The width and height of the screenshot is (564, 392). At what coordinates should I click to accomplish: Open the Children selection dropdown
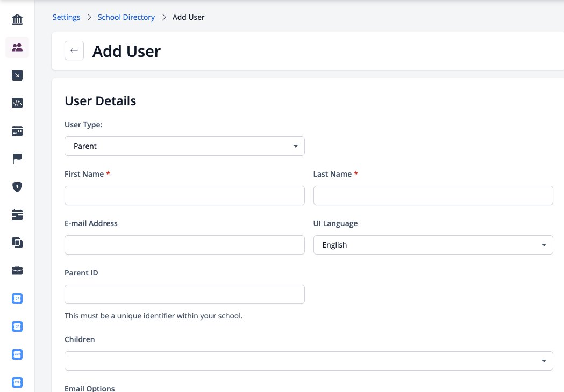click(309, 361)
